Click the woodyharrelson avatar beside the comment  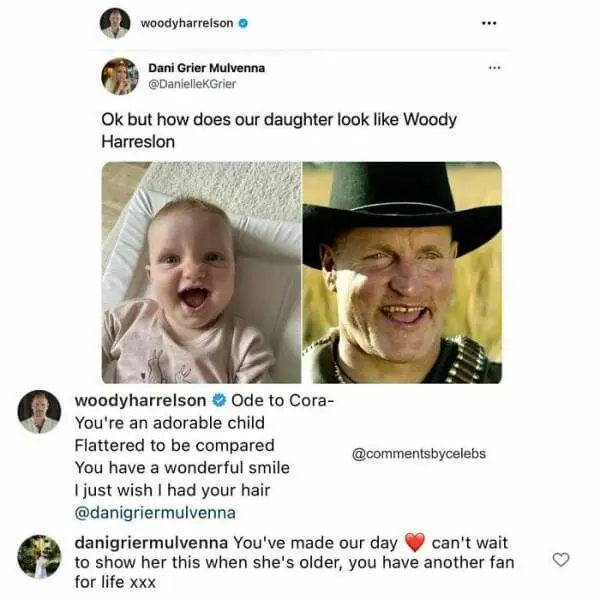40,410
